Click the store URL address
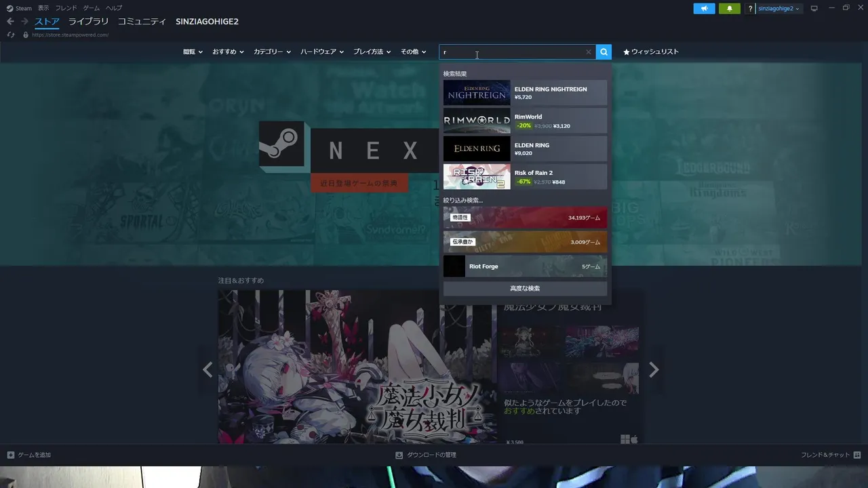This screenshot has height=488, width=868. pyautogui.click(x=70, y=35)
